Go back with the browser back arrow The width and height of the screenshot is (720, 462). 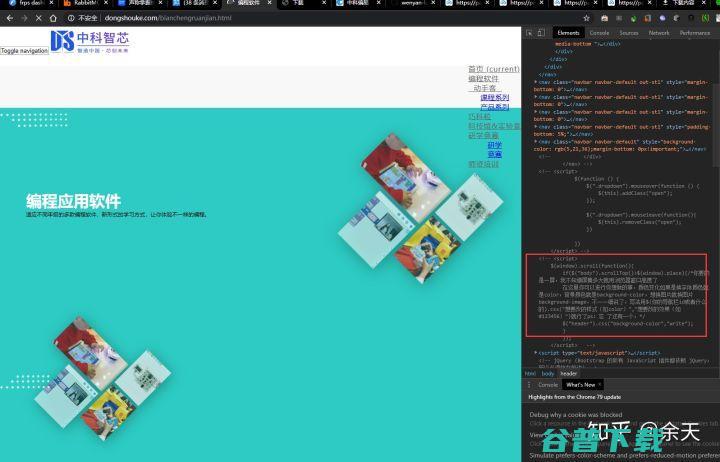10,18
